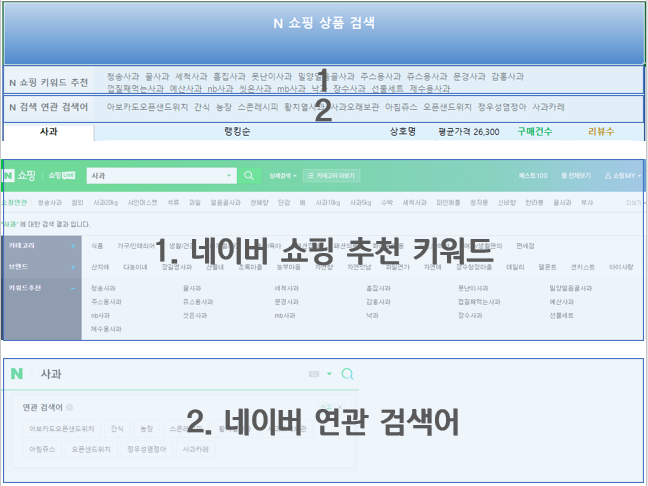Click 아보카도오픈샌드위치 in the N 검색 연관 검색어 row
The image size is (648, 486).
click(x=147, y=107)
